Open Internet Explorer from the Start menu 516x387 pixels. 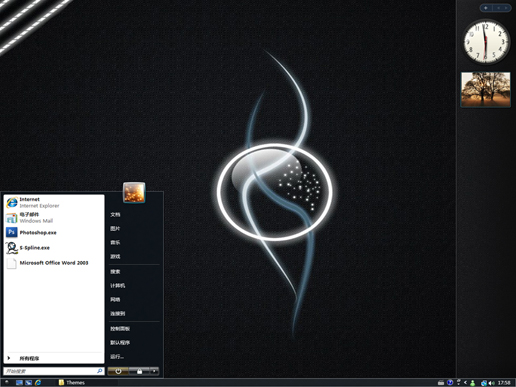54,202
